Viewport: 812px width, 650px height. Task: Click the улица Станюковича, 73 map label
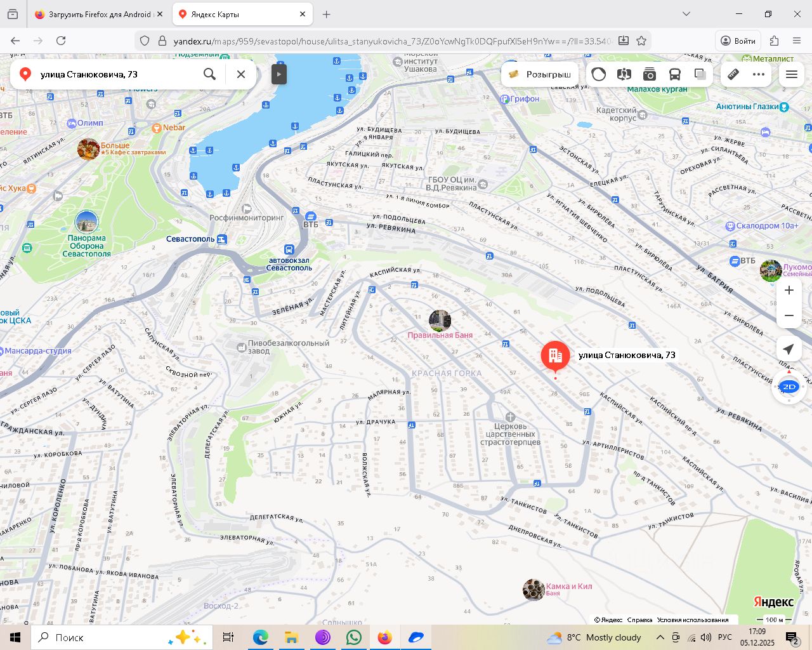627,355
